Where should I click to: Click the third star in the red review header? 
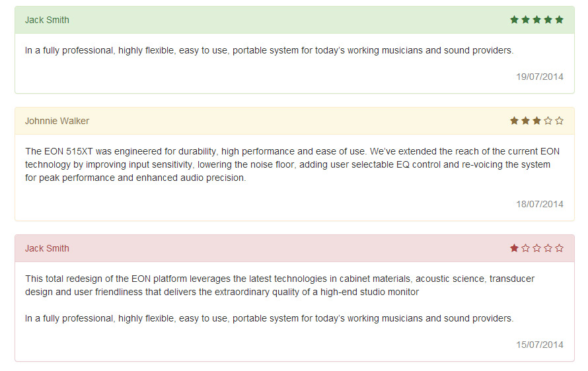tap(537, 248)
